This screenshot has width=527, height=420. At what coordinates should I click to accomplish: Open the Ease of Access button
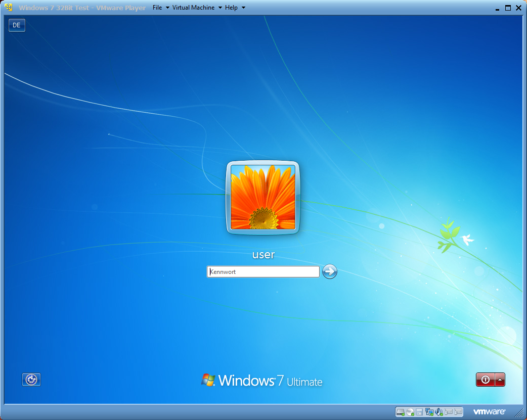[x=31, y=380]
